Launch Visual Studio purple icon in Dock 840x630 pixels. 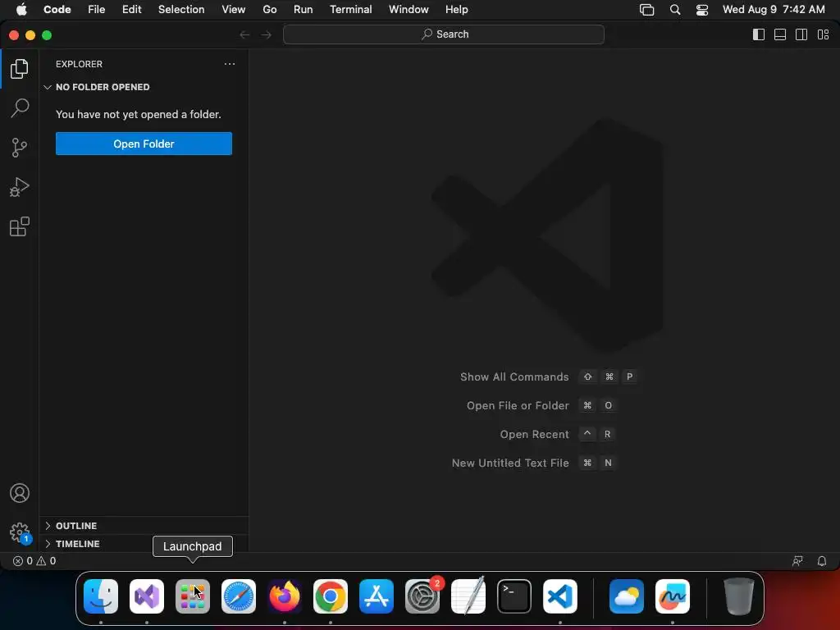tap(147, 596)
